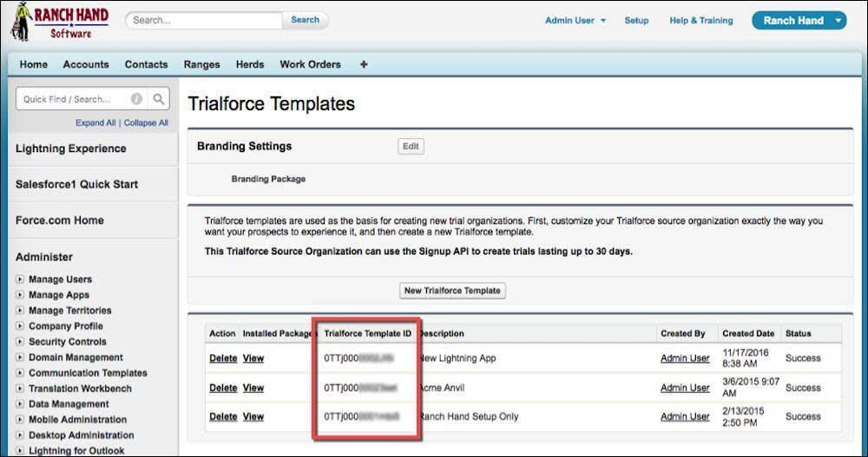Open Admin User link in Ranch Hand Setup row

coord(685,416)
